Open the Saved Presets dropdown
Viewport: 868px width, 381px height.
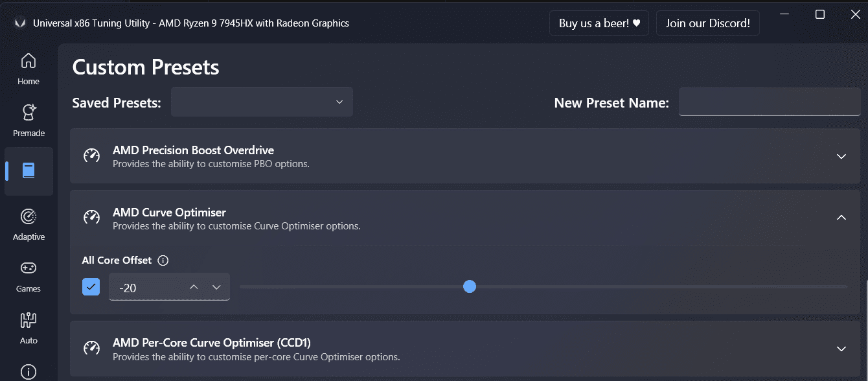tap(262, 102)
